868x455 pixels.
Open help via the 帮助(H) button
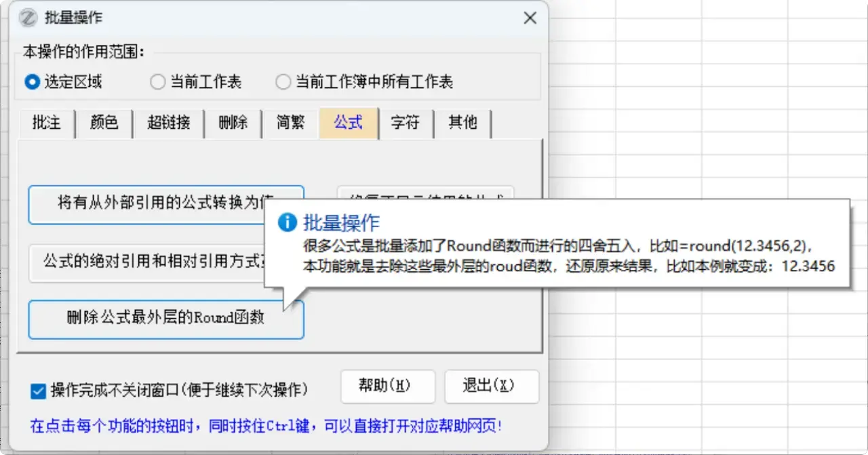[388, 386]
